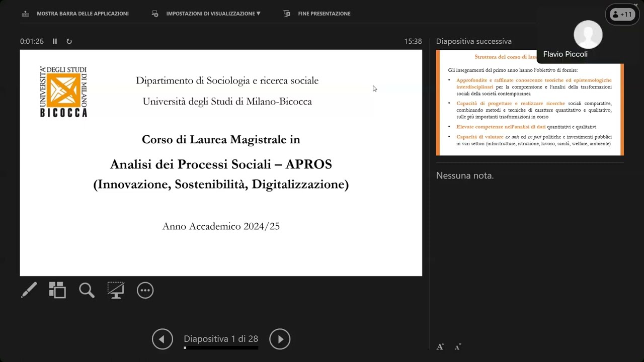Toggle black screen for the presentation
Screen dimensions: 644x362
point(116,290)
